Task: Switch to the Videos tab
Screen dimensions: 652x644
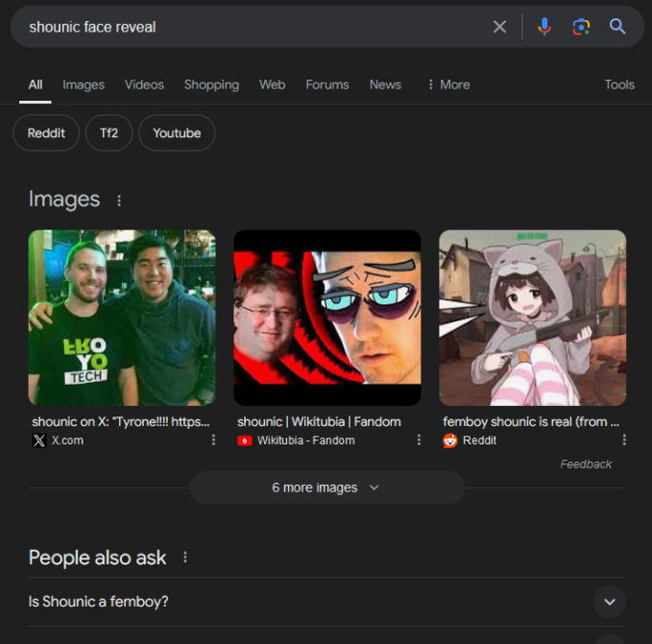Action: tap(144, 84)
